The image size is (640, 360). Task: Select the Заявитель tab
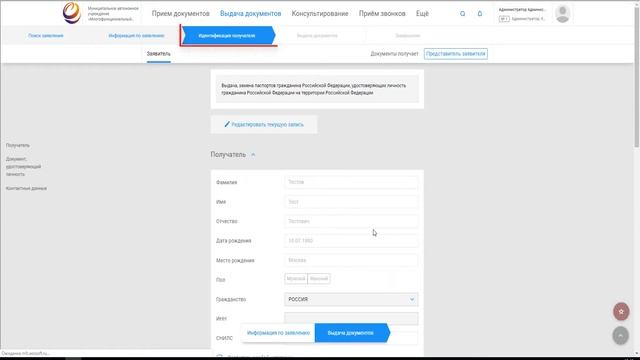(x=159, y=54)
